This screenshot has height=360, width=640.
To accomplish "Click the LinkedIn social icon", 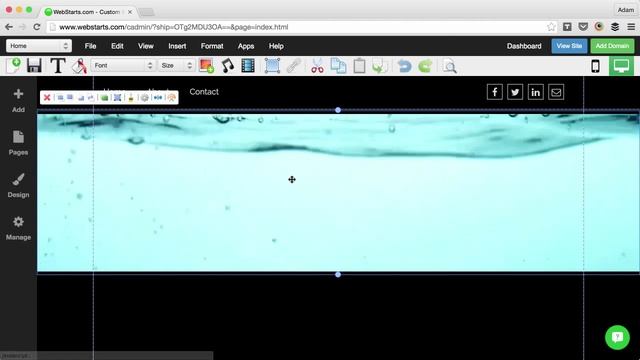I will click(536, 92).
